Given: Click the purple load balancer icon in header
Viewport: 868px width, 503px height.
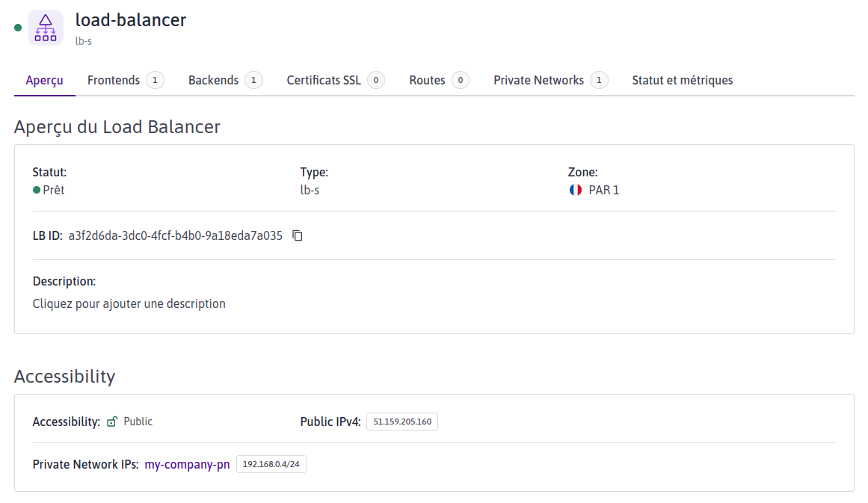Looking at the screenshot, I should pyautogui.click(x=46, y=28).
